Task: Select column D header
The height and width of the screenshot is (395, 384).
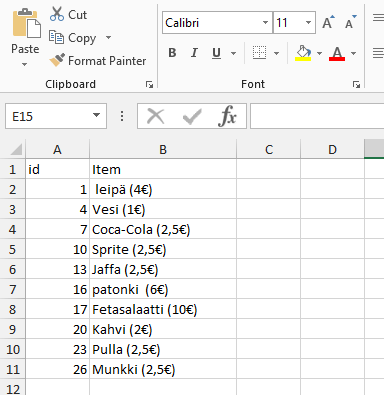Action: click(332, 149)
